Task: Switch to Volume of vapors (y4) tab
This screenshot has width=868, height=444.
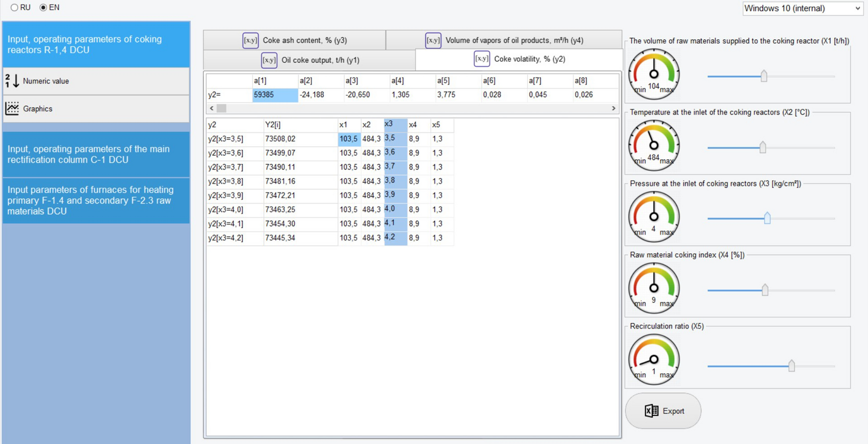Action: click(504, 40)
